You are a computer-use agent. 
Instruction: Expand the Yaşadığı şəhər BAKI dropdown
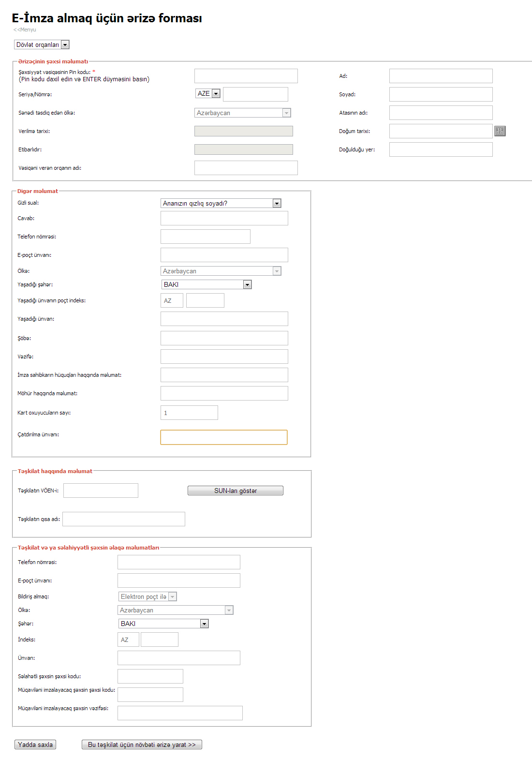tap(207, 284)
